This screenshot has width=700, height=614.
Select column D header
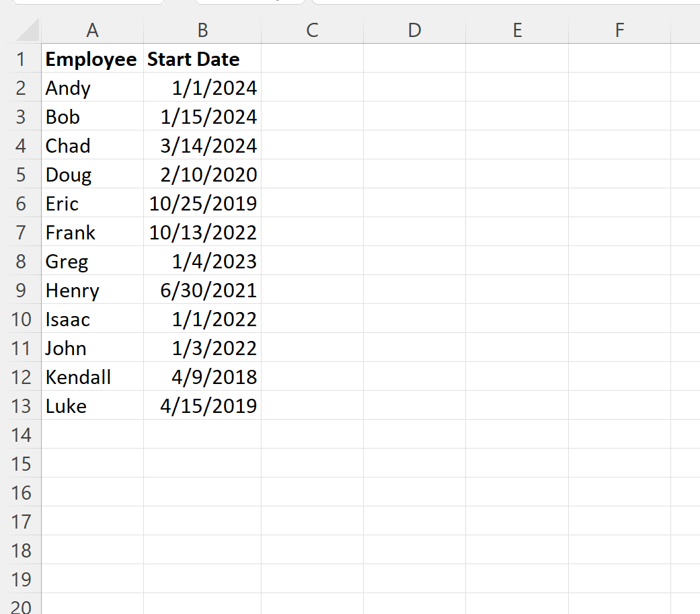(x=415, y=30)
